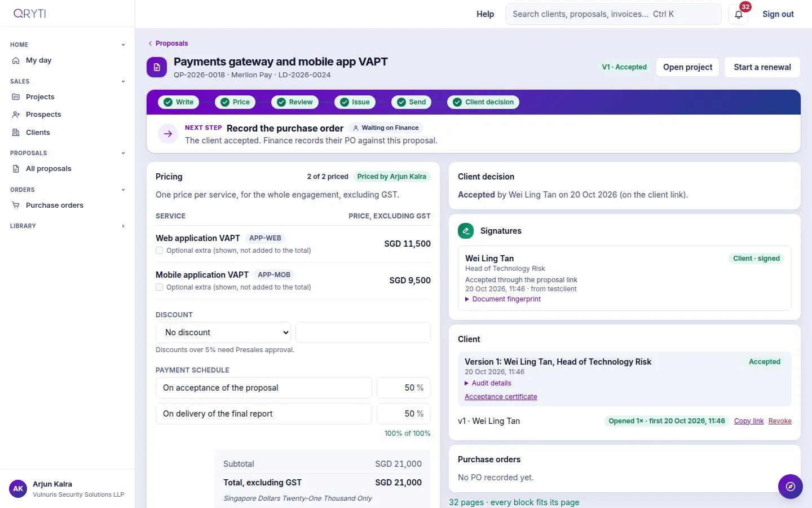
Task: Click the Clients building icon
Action: point(16,133)
